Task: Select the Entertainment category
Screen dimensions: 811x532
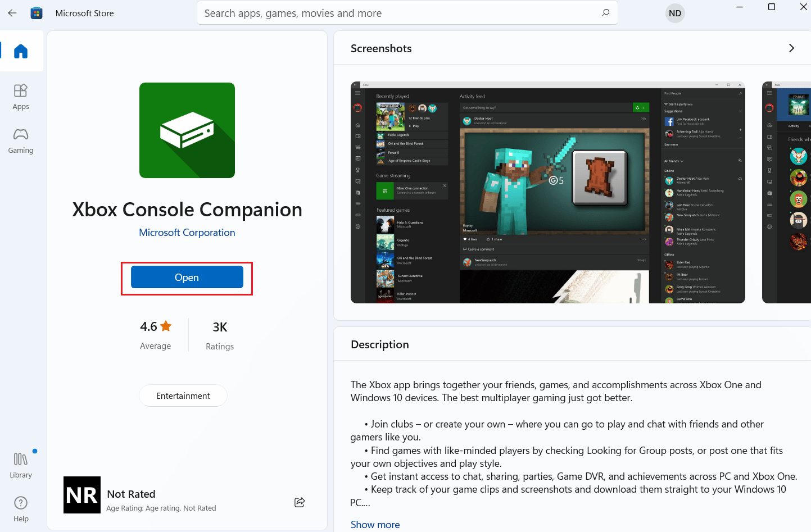Action: [183, 395]
